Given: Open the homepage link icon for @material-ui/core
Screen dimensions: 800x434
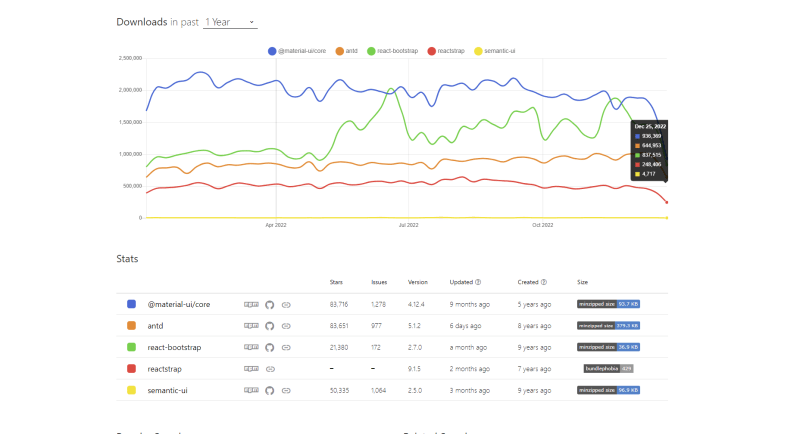Looking at the screenshot, I should pos(286,304).
